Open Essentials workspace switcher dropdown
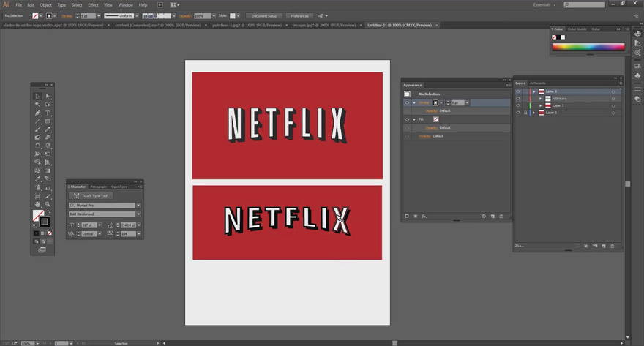This screenshot has height=346, width=644. 544,5
